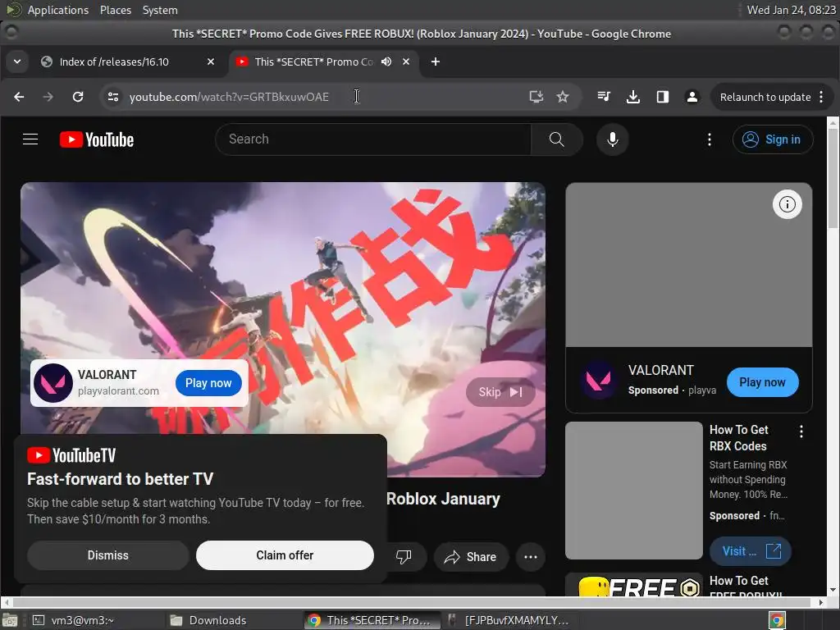Image resolution: width=840 pixels, height=630 pixels.
Task: Click the horizontal page scrollbar
Action: coord(412,602)
